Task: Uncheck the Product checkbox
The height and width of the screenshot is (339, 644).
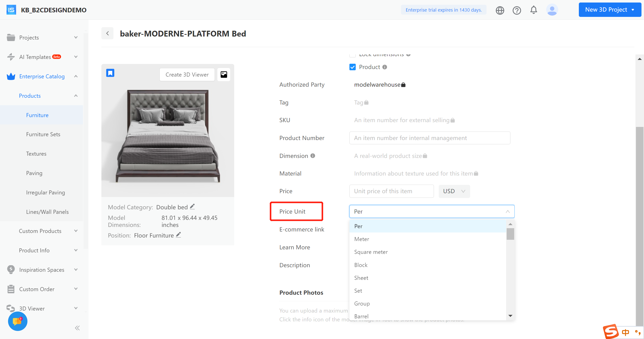Action: coord(352,67)
